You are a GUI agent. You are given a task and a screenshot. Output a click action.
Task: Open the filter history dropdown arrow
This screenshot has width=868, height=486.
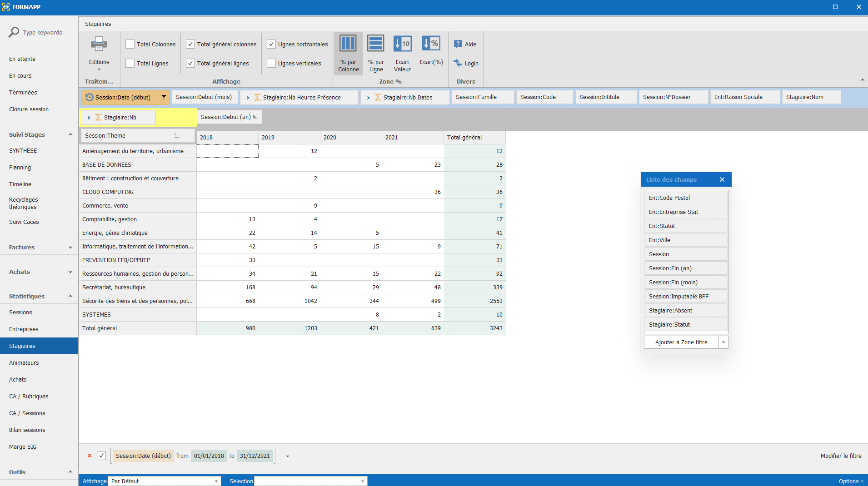[288, 456]
